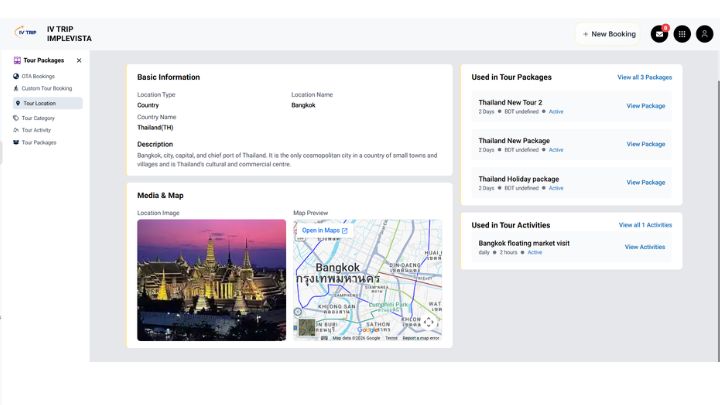The height and width of the screenshot is (405, 720).
Task: View the Thailand New Tour 2 package
Action: tap(645, 106)
